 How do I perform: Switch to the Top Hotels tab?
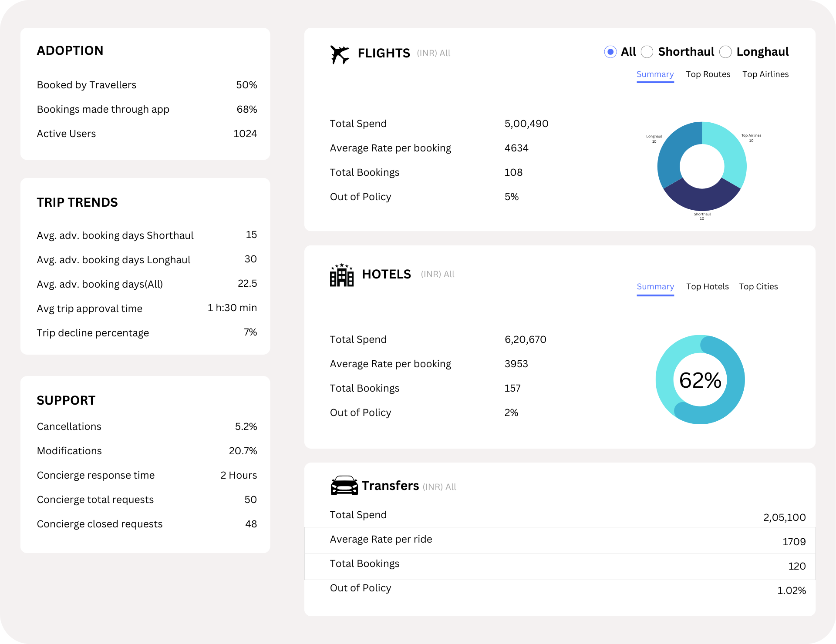tap(707, 287)
